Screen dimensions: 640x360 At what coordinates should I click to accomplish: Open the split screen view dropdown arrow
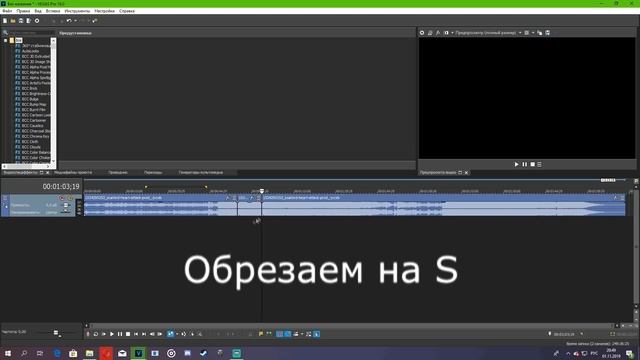452,33
